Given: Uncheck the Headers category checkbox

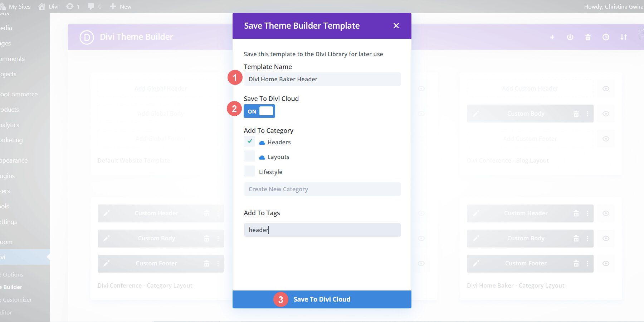Looking at the screenshot, I should click(x=249, y=141).
